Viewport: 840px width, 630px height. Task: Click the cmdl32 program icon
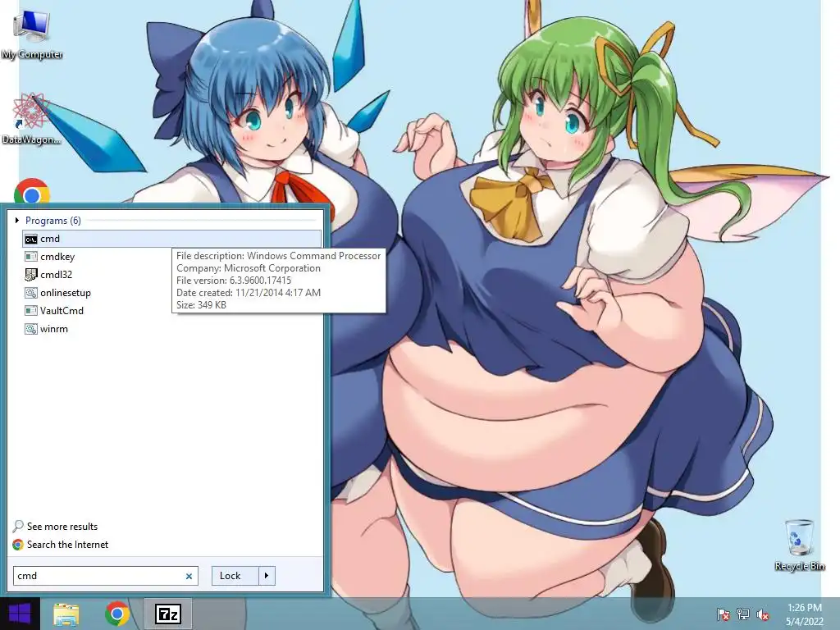pos(31,275)
